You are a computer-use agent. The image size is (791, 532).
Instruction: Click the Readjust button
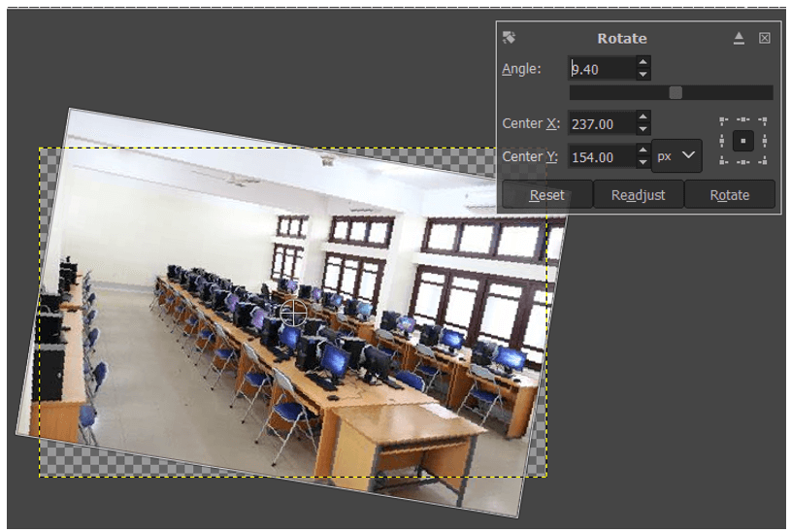coord(639,195)
